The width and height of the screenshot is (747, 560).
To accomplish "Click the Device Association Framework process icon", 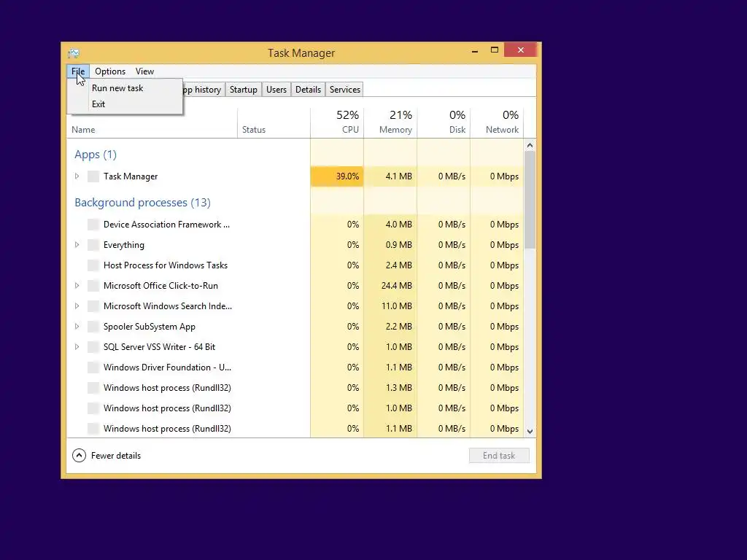I will (93, 225).
